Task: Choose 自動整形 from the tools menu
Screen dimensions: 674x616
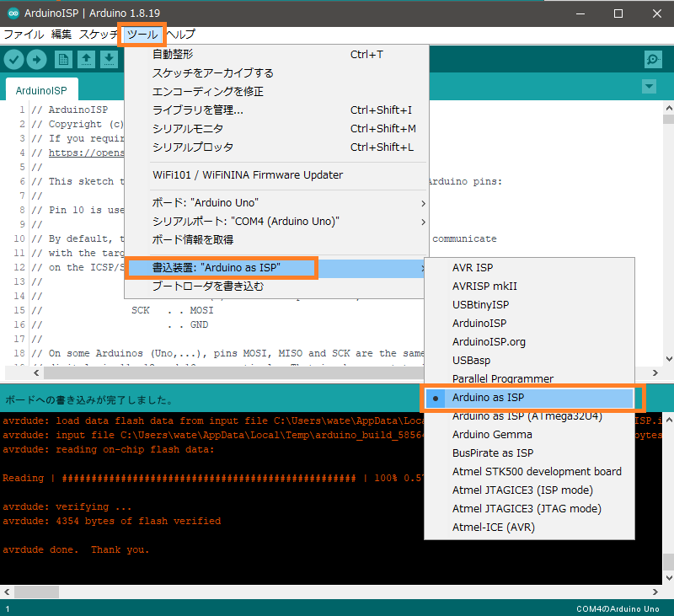Action: [x=277, y=54]
